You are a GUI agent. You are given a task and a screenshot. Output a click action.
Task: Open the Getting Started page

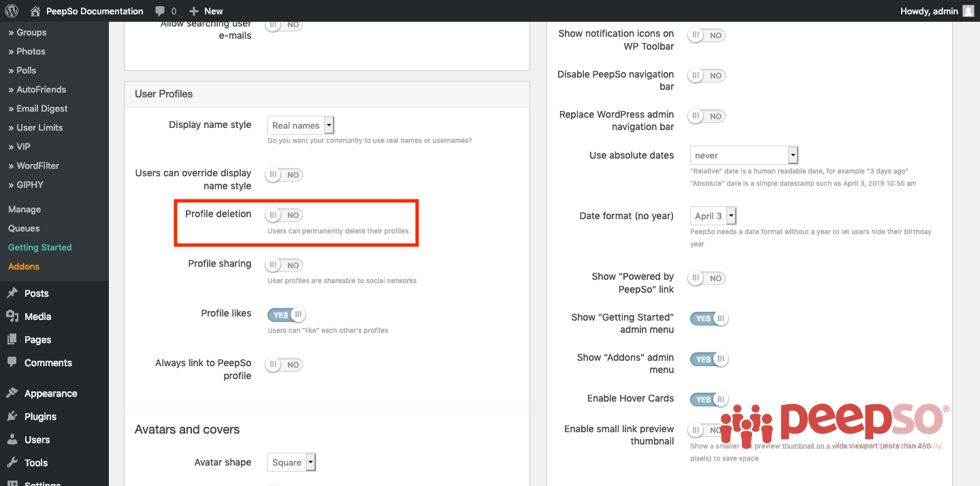[39, 247]
